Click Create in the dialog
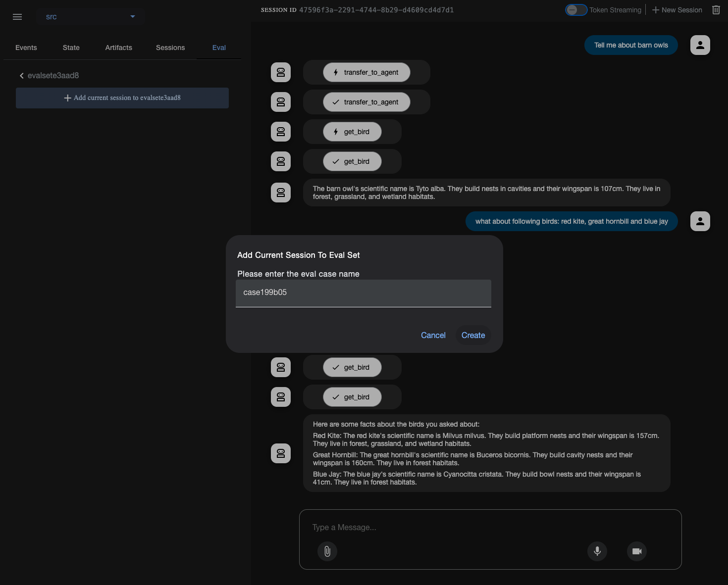 pyautogui.click(x=473, y=335)
